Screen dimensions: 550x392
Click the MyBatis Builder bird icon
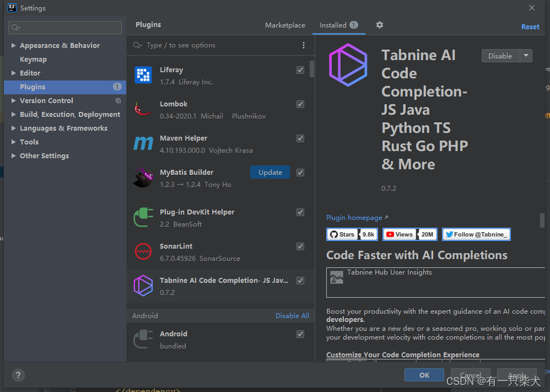point(143,178)
